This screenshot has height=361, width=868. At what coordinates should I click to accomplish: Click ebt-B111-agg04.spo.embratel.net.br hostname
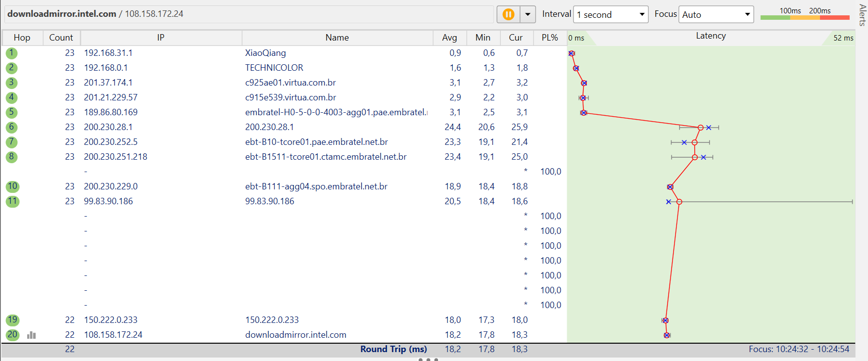[x=316, y=186]
